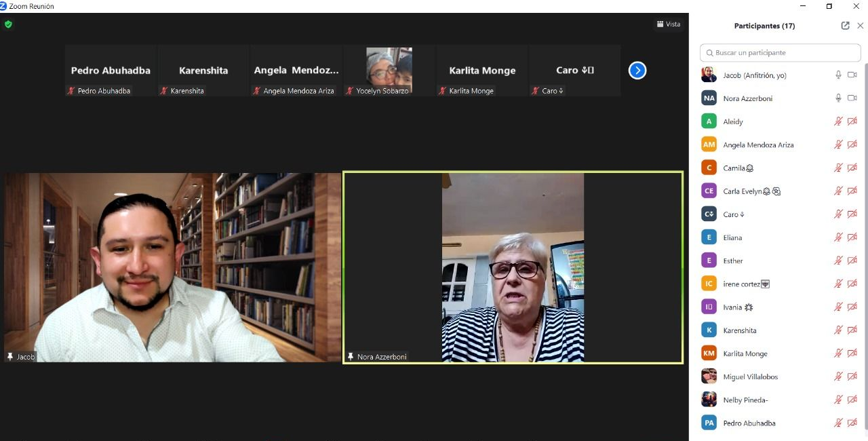Click Pedro Abuhadba's camera-off icon in list
The image size is (868, 441).
pos(852,423)
